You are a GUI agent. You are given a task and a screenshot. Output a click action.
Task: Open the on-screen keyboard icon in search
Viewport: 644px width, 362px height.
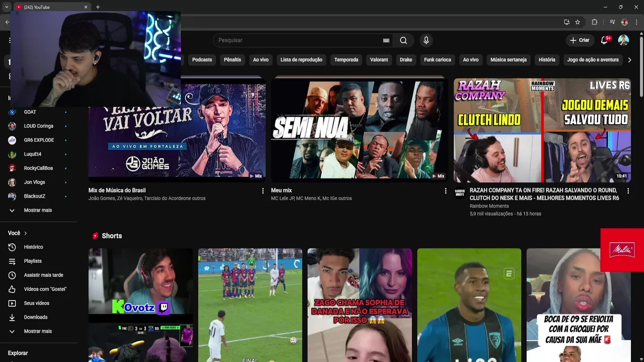(x=386, y=40)
